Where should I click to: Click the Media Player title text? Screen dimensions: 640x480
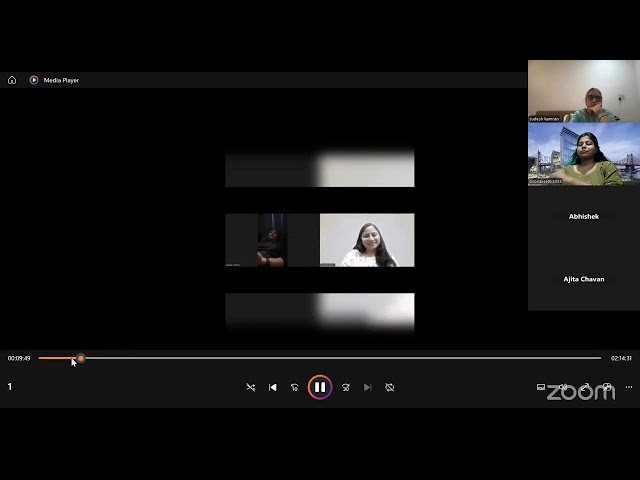tap(61, 80)
